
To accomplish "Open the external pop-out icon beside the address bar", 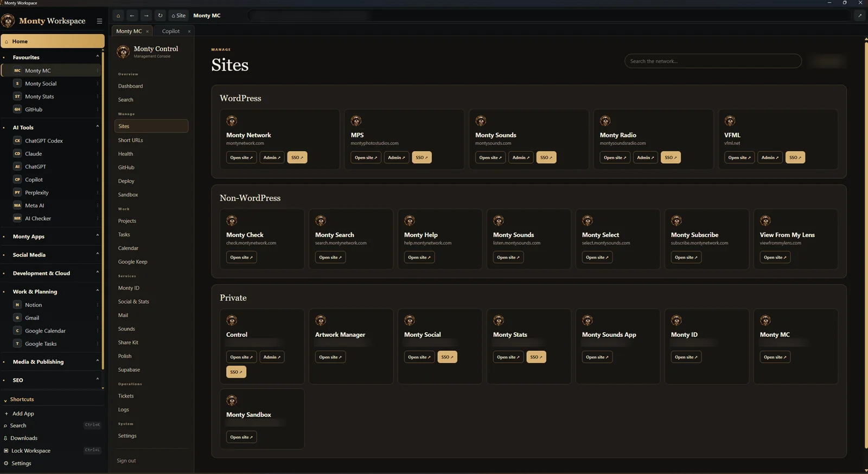I will [x=860, y=16].
